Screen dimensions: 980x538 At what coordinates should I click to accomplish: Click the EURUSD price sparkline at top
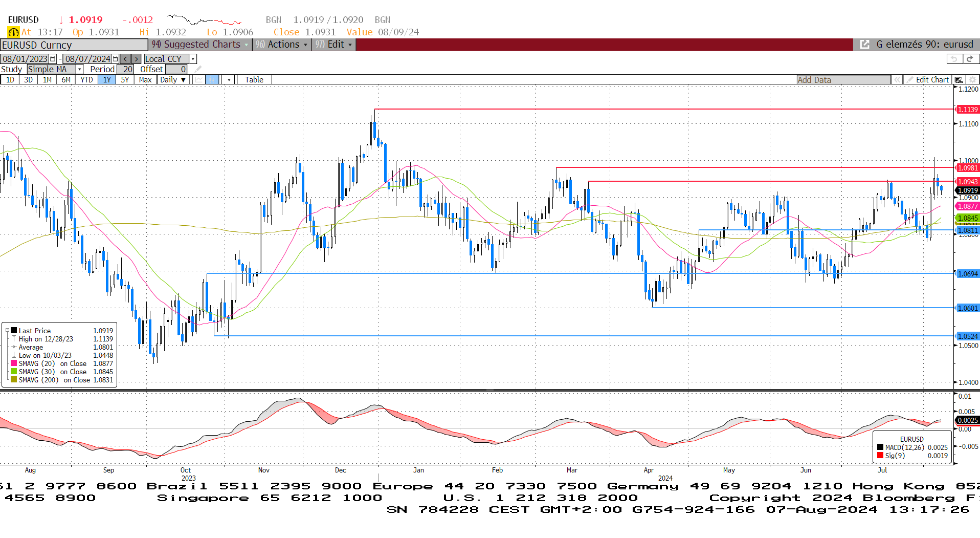click(204, 20)
